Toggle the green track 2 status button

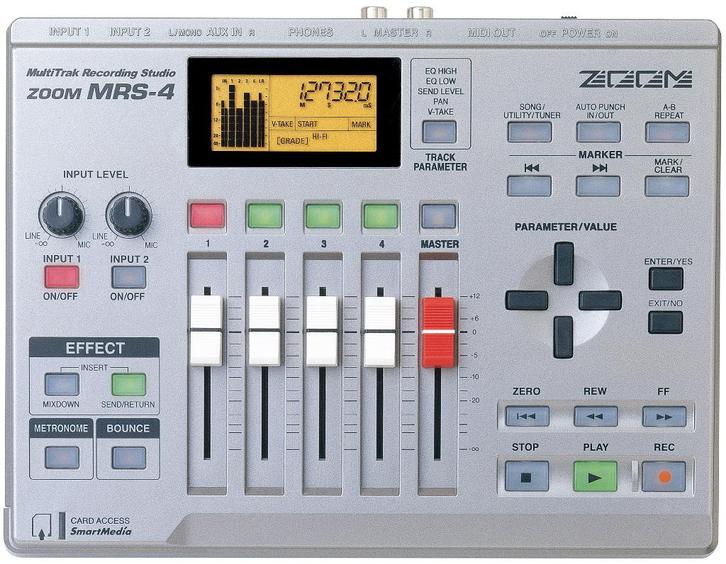[x=265, y=216]
